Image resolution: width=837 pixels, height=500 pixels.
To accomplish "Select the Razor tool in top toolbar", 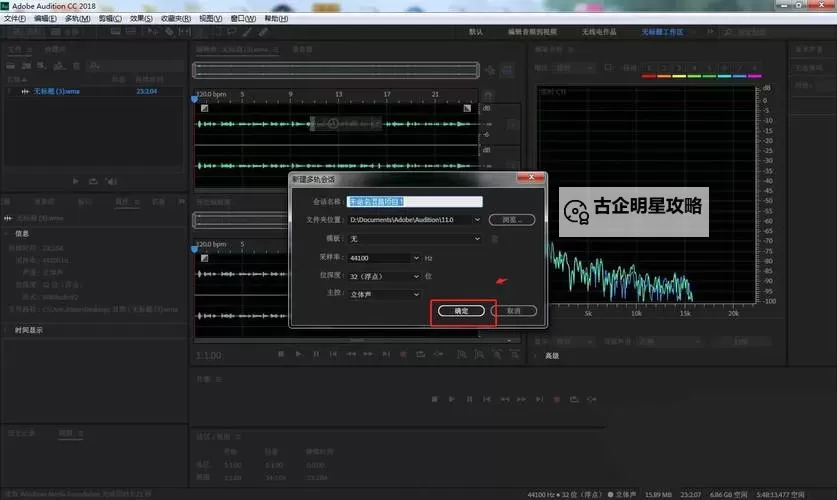I will pos(169,32).
